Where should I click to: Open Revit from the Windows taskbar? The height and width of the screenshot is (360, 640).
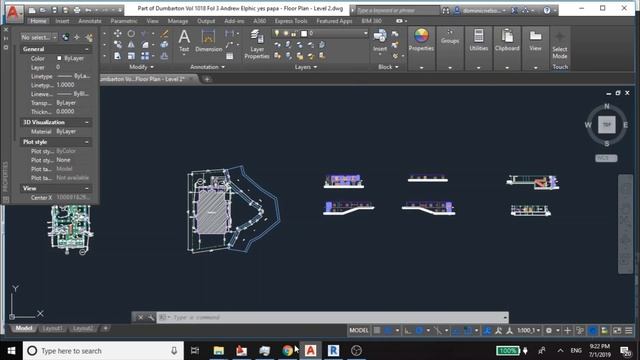[333, 351]
